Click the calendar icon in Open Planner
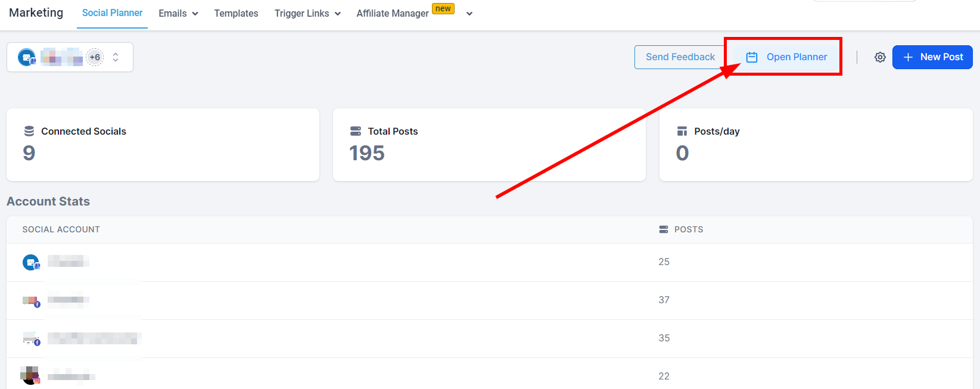Screen dimensions: 980x389 point(752,57)
